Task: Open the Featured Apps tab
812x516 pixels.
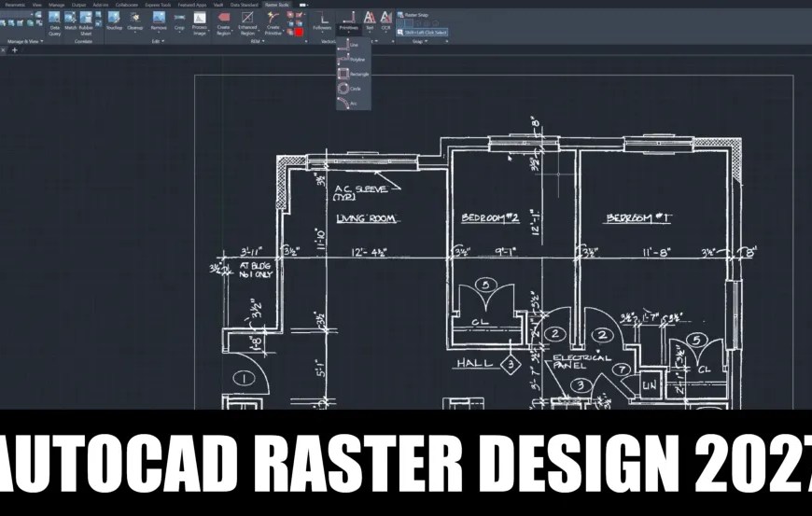Action: (192, 5)
